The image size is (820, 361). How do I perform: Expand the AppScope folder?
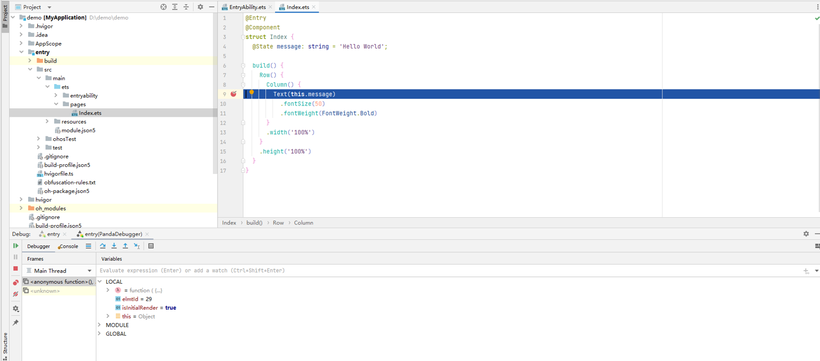pos(21,43)
